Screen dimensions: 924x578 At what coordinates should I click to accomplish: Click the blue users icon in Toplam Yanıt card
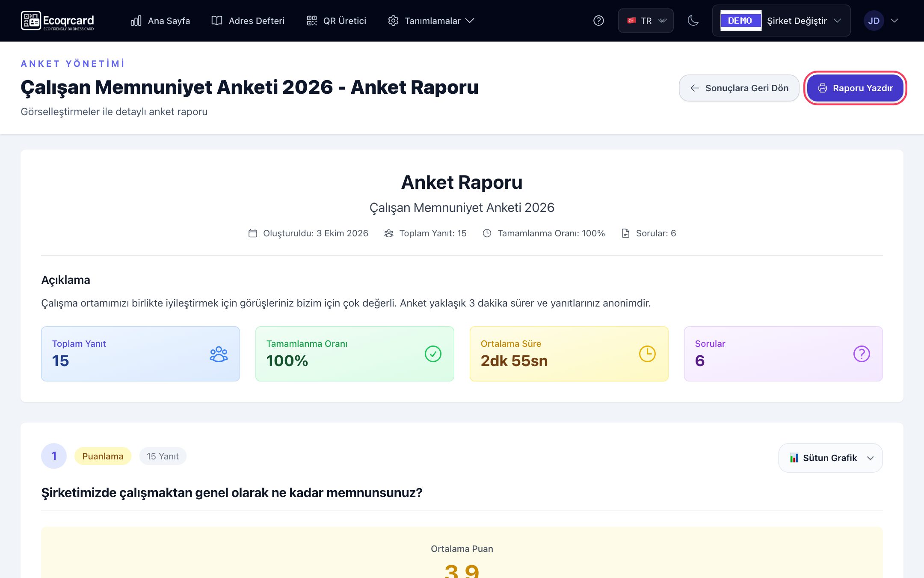pyautogui.click(x=219, y=354)
